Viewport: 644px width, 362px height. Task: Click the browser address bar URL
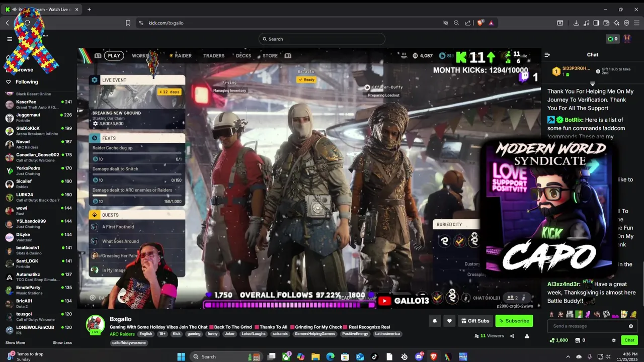click(x=166, y=23)
